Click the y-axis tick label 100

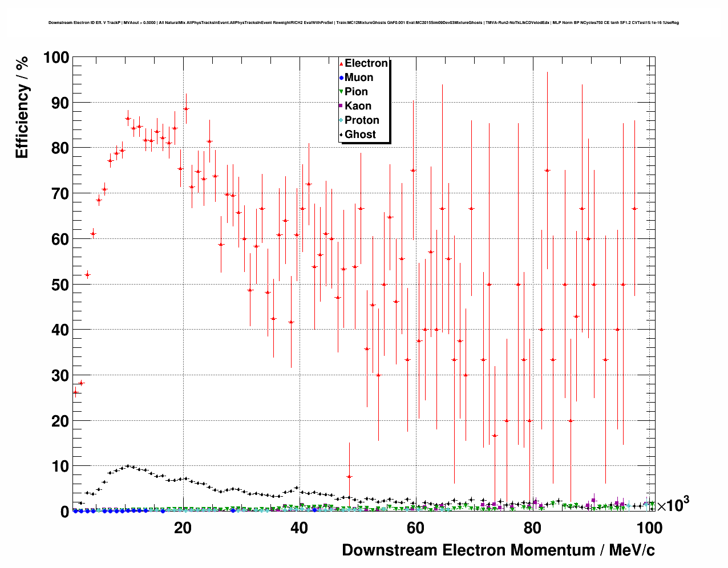point(55,58)
